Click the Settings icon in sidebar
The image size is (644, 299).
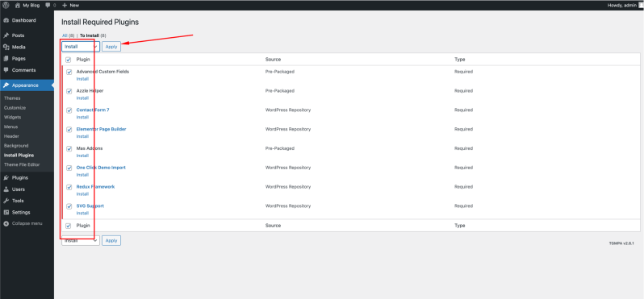pos(6,213)
